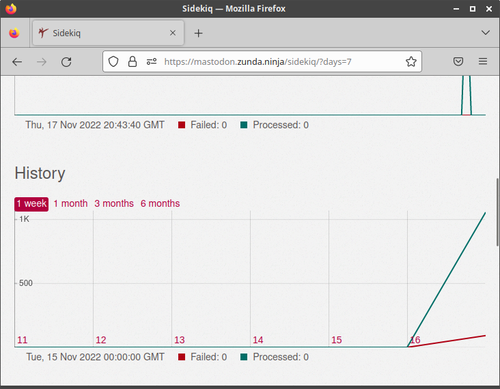Click the red Failed swatch in History legend
The height and width of the screenshot is (389, 500).
pos(182,357)
